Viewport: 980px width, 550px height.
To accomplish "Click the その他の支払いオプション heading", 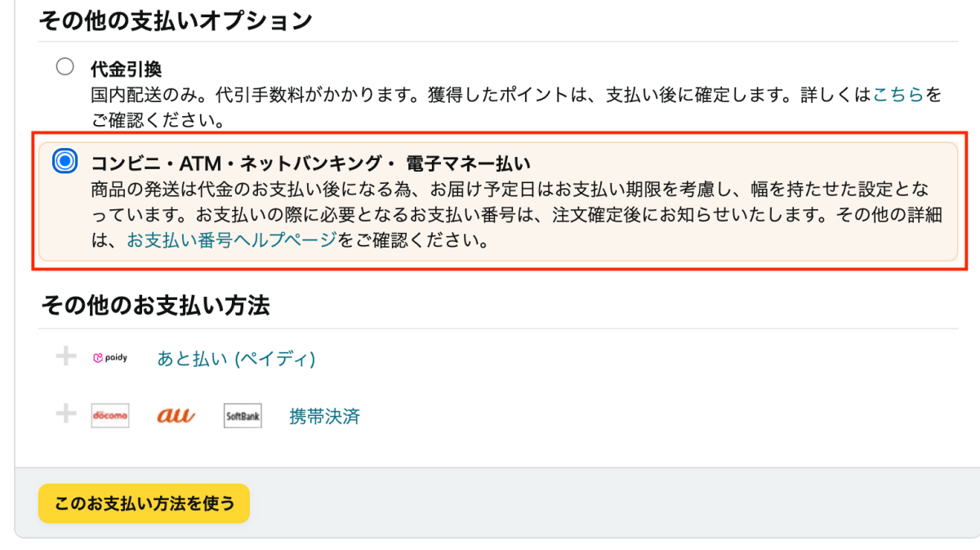I will (x=176, y=21).
